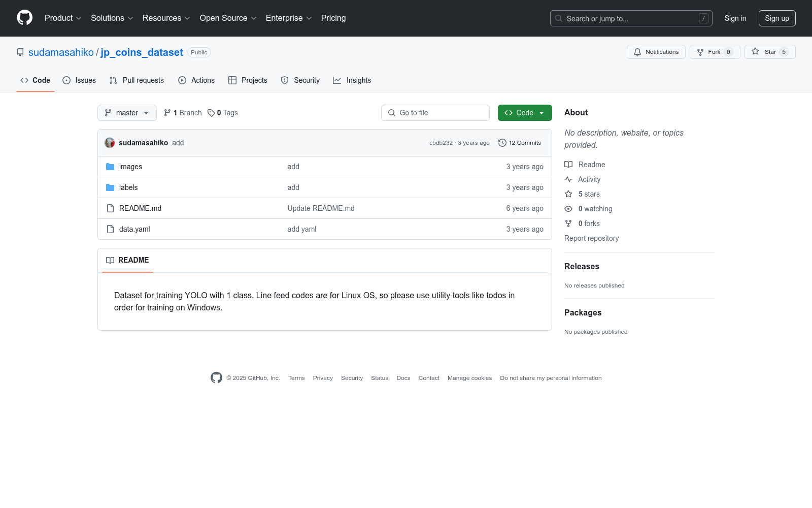Click sudamasahiko's avatar in commit bar
Screen dimensions: 812x508
tap(110, 143)
